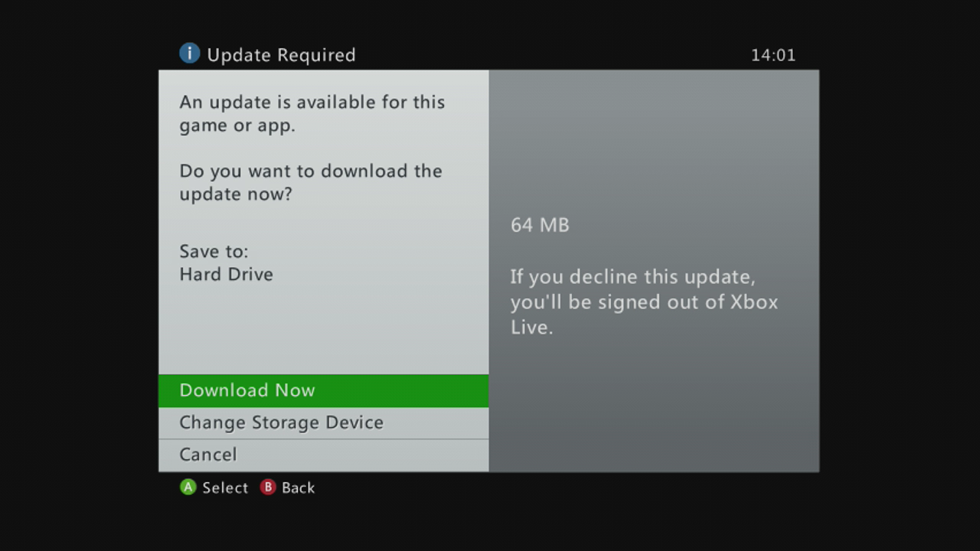980x551 pixels.
Task: Click the Back label next to B
Action: 299,488
